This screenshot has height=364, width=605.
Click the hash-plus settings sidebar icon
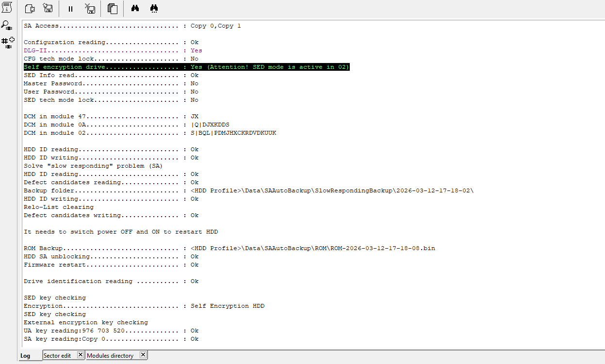[x=8, y=43]
